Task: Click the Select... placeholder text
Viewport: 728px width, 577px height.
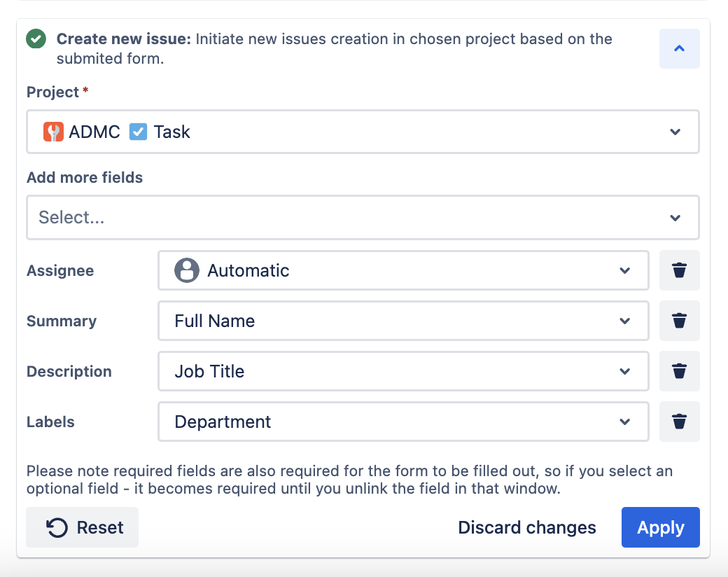Action: [x=71, y=218]
